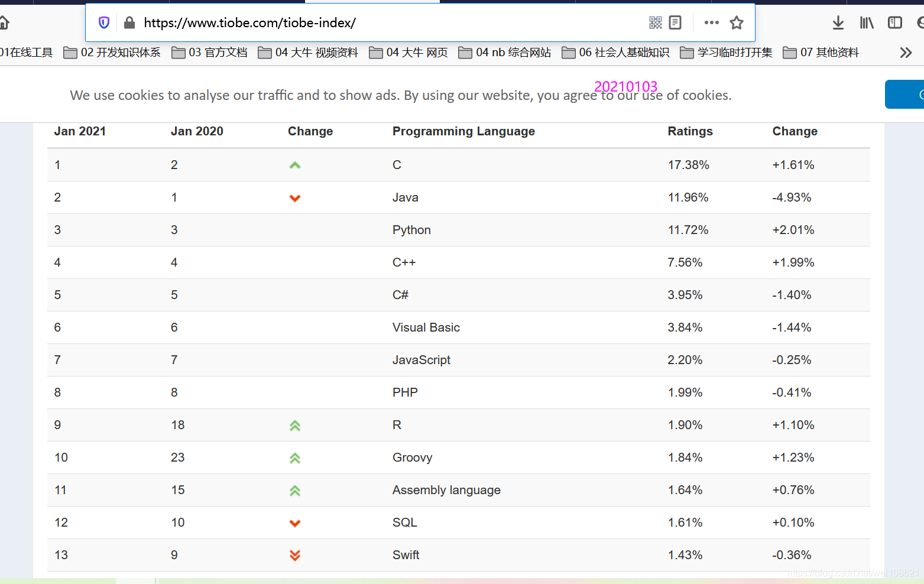
Task: Click the double up arrow in Groovy row
Action: [295, 458]
